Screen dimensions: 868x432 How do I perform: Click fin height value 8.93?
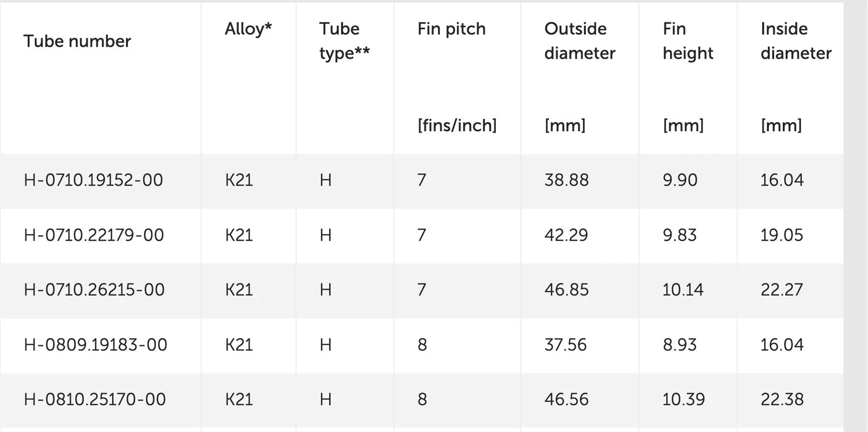point(680,345)
